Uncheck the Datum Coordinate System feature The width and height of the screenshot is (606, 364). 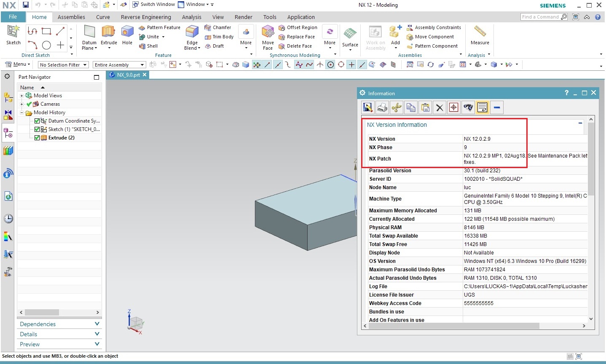point(37,121)
